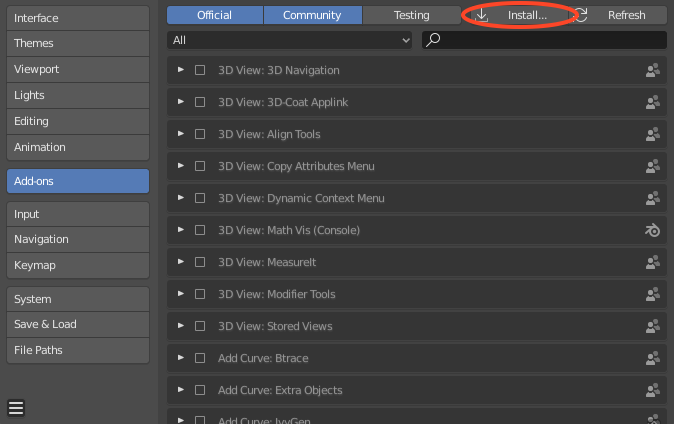Screen dimensions: 674x424
Task: Enable MeasureIt add-on checkbox
Action: click(x=200, y=262)
